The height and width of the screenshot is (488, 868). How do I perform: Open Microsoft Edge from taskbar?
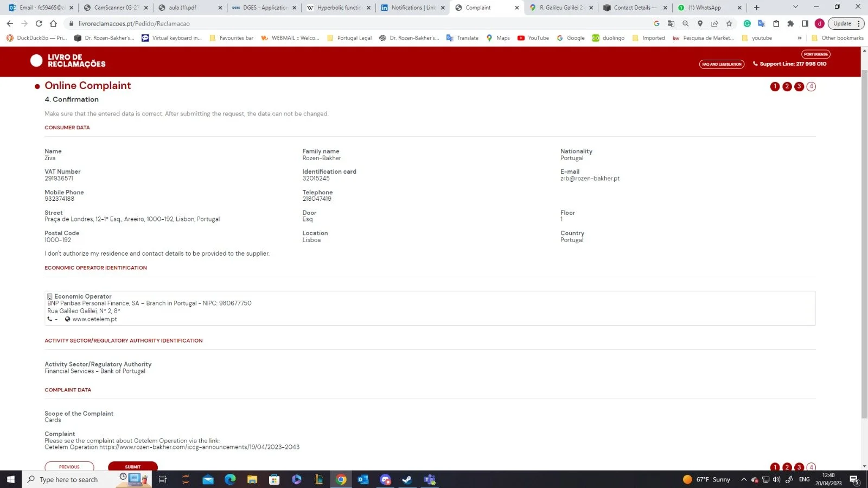[230, 479]
